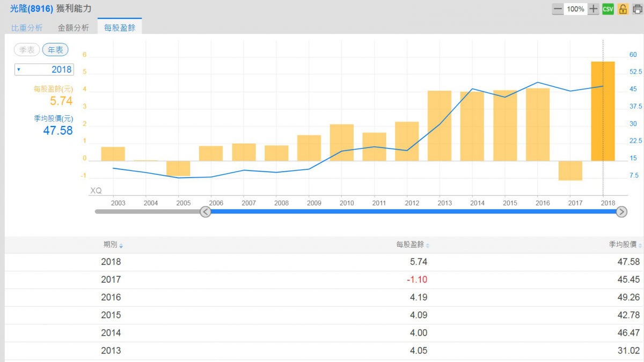Click the gray inactive slider track portion
Viewport: 644px width, 362px height.
click(x=147, y=212)
